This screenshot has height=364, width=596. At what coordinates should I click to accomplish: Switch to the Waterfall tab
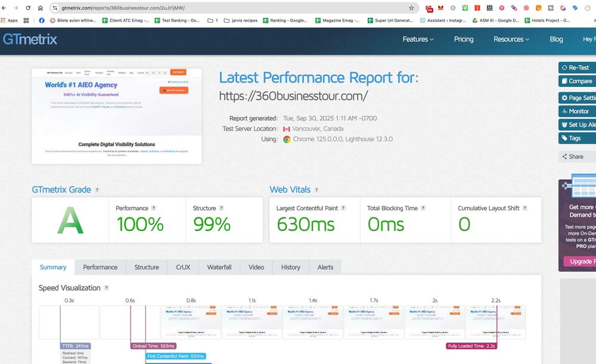click(219, 267)
